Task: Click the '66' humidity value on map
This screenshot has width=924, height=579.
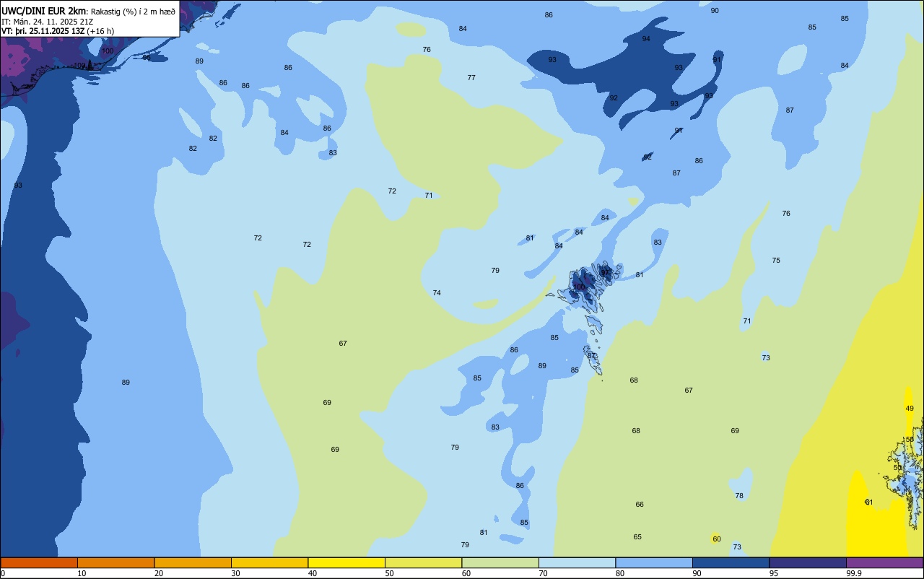Action: (x=640, y=505)
